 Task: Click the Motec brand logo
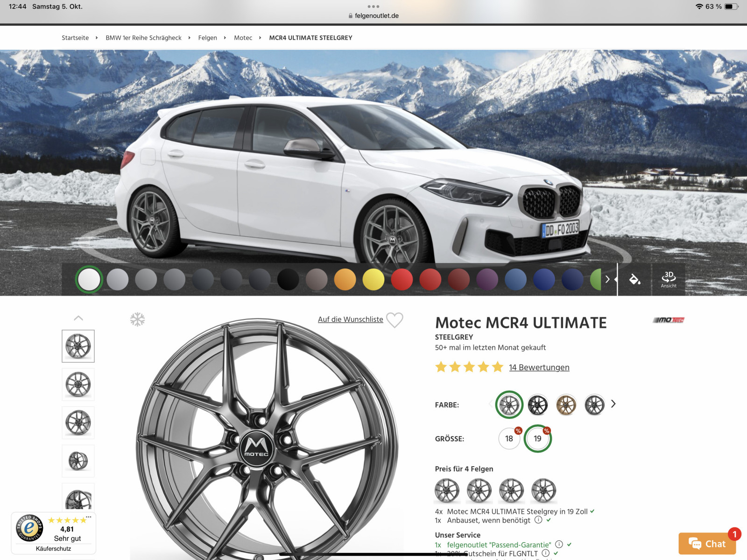[669, 320]
